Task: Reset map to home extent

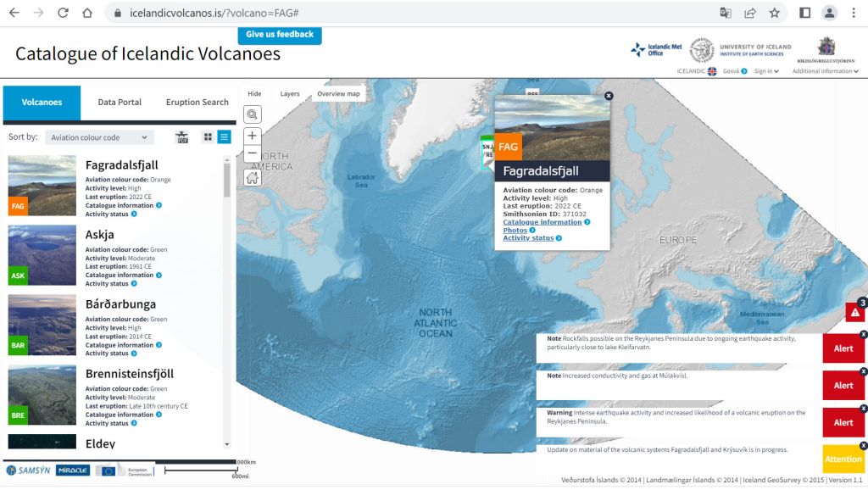Action: click(252, 177)
